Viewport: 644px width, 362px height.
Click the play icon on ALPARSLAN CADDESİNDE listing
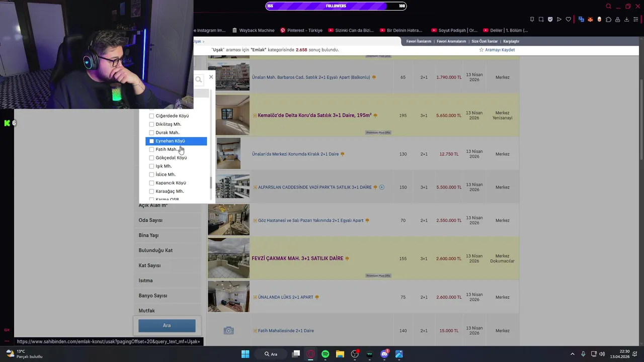[382, 188]
